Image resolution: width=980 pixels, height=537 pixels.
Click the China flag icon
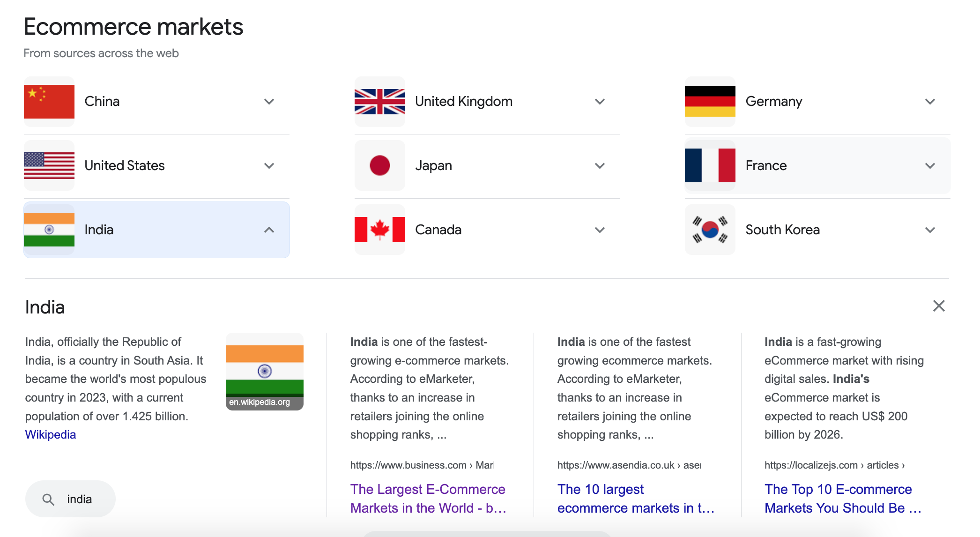[x=49, y=102]
